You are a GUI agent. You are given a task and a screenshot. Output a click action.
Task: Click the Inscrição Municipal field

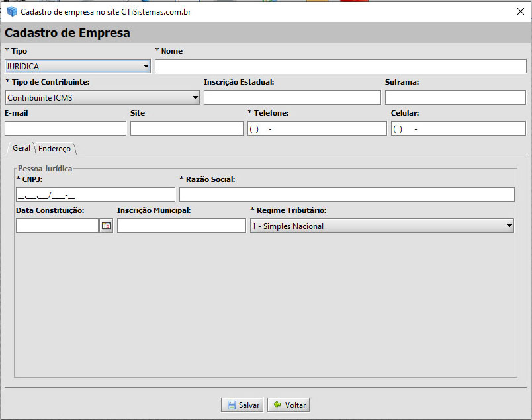(x=181, y=226)
